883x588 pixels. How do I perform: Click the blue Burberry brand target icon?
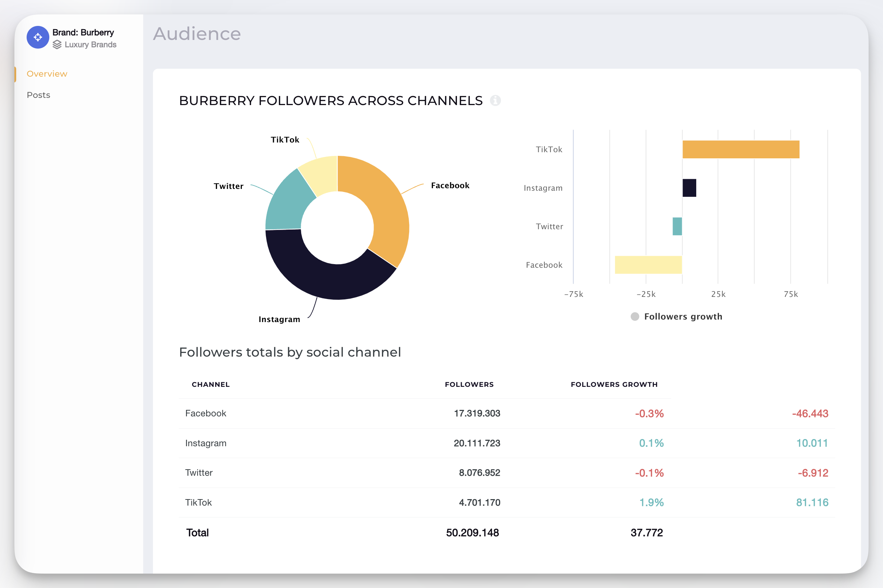tap(38, 37)
